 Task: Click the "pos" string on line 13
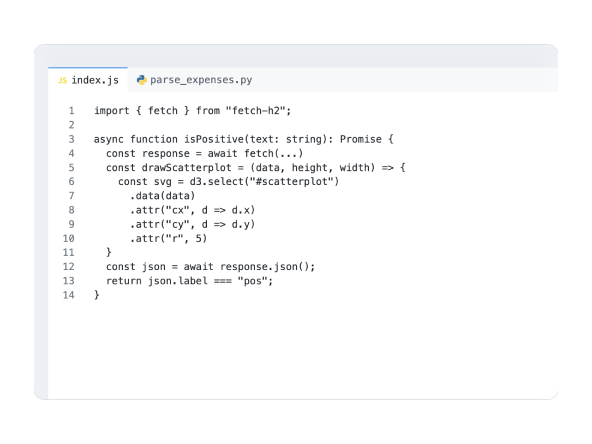pyautogui.click(x=252, y=281)
